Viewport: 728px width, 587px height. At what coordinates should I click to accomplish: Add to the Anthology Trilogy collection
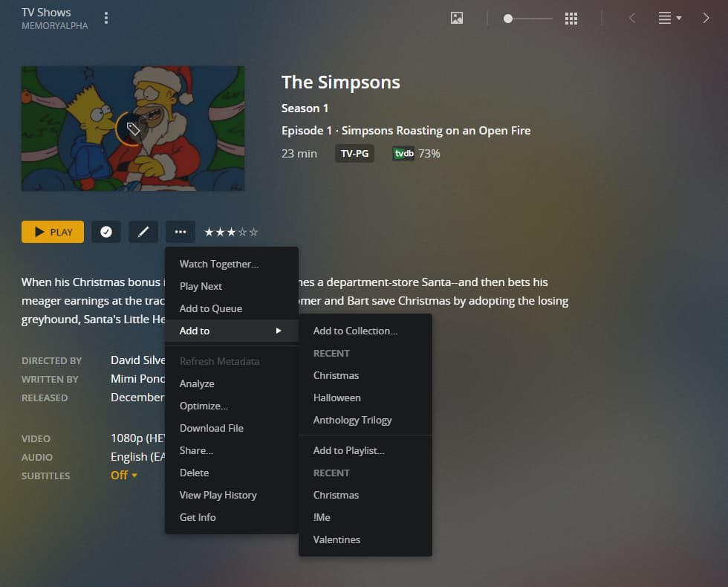pyautogui.click(x=365, y=420)
